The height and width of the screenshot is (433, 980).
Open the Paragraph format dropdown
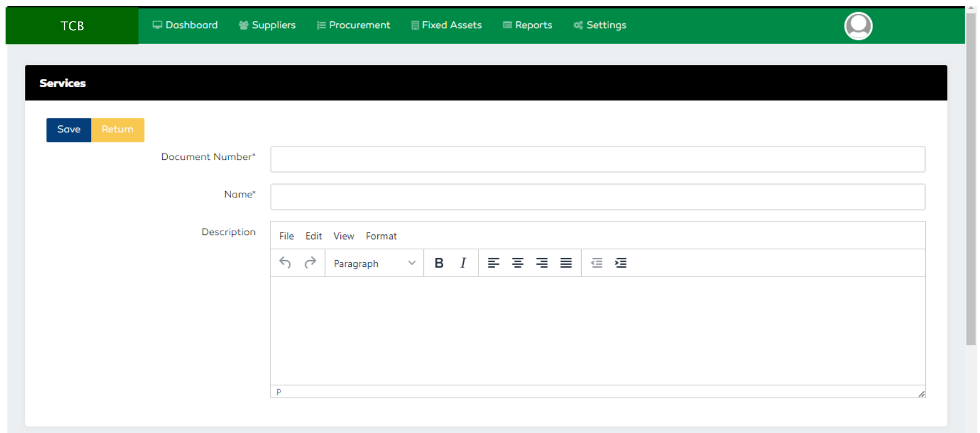[374, 263]
